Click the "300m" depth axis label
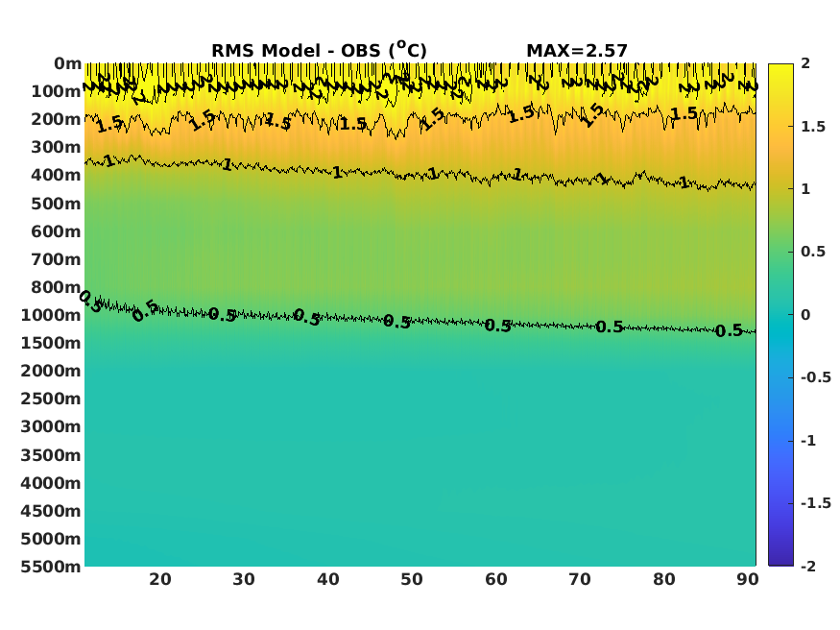This screenshot has height=630, width=840. [56, 147]
